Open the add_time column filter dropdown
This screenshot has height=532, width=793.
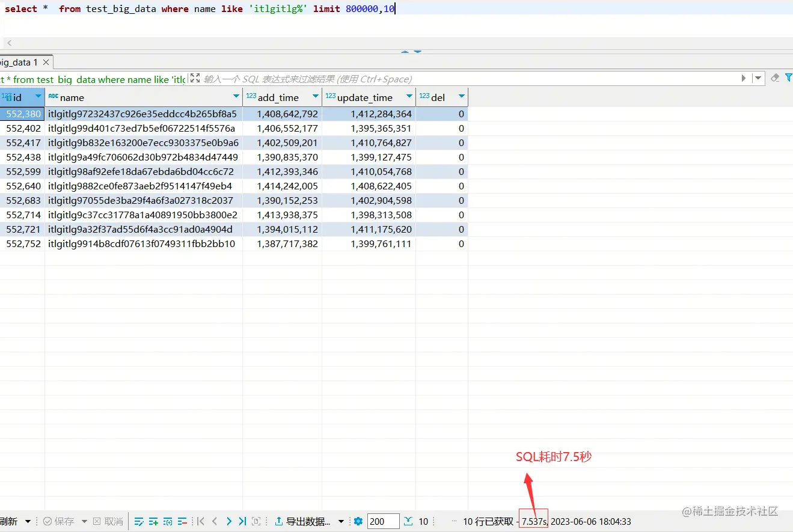tap(315, 97)
